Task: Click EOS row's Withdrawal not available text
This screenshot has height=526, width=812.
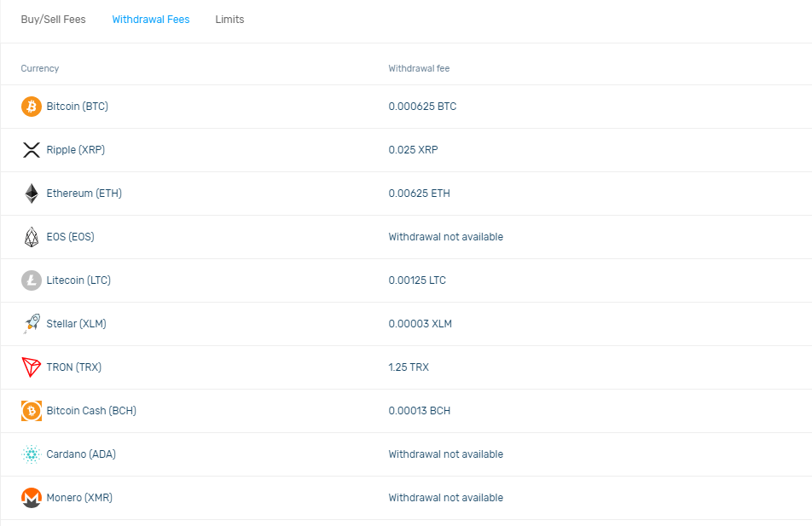Action: click(x=446, y=237)
